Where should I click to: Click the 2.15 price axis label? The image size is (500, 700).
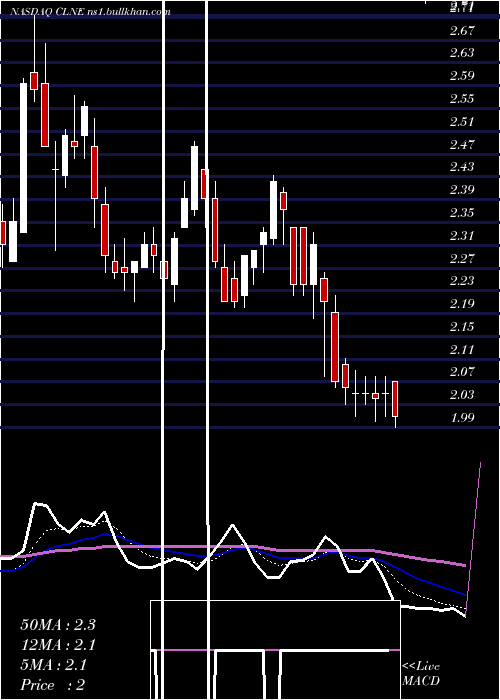(462, 326)
